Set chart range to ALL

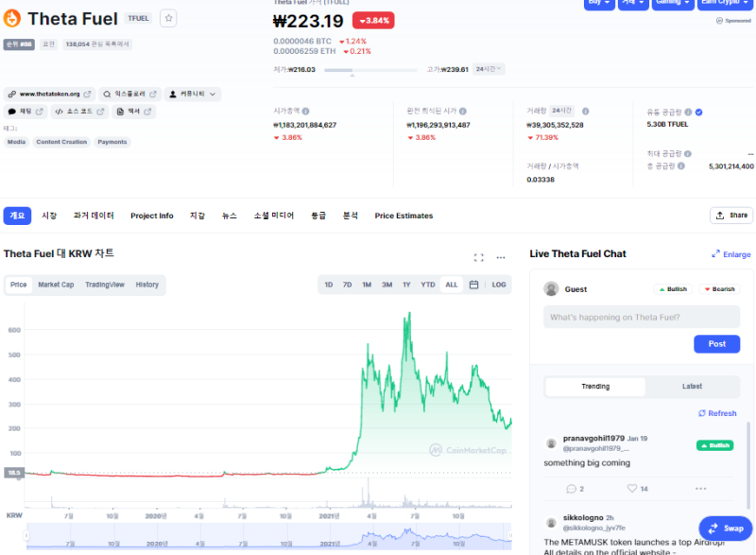(x=452, y=285)
